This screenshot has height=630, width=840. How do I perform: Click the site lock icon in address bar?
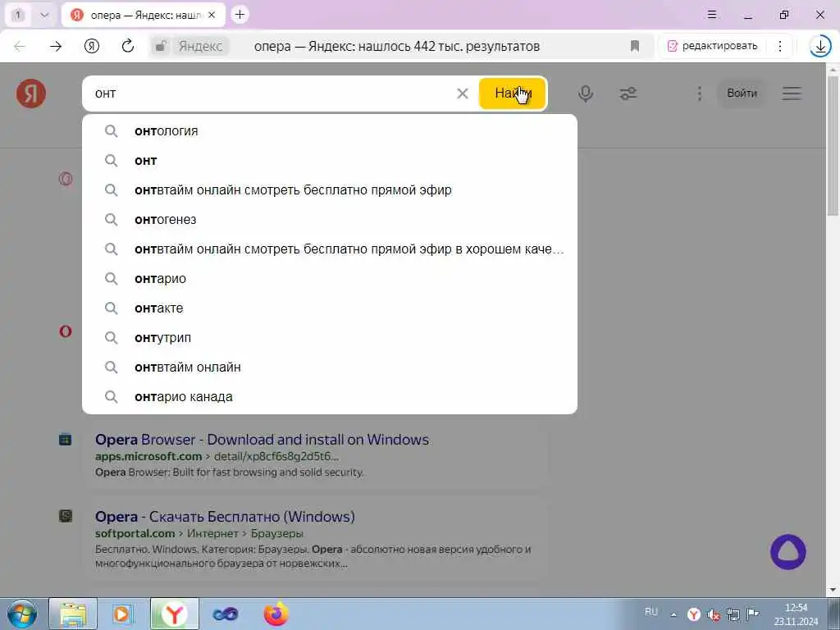[x=160, y=47]
